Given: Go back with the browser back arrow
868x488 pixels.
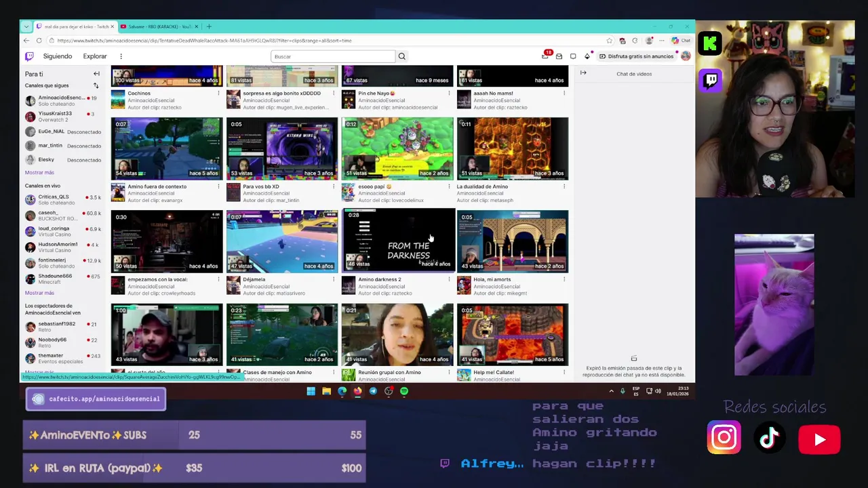Looking at the screenshot, I should coord(26,41).
